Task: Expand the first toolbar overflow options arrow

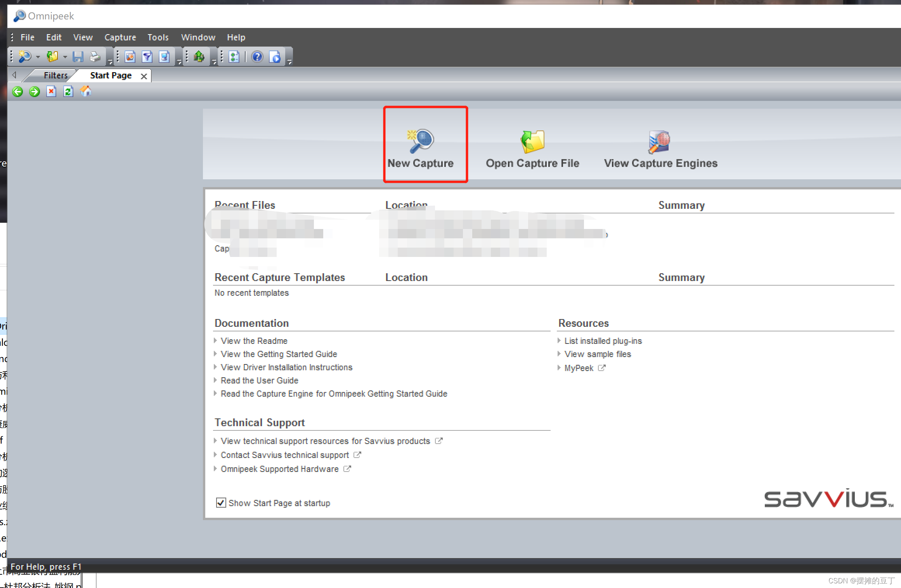Action: pos(110,61)
